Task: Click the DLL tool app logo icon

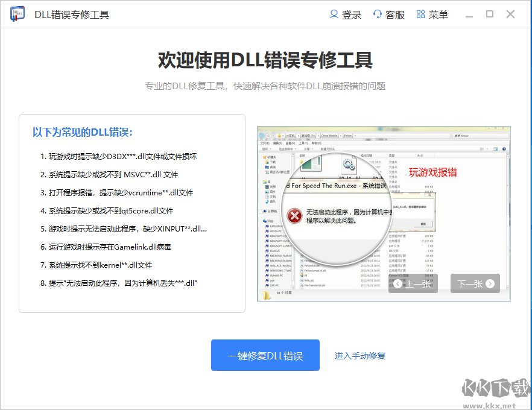Action: (17, 14)
